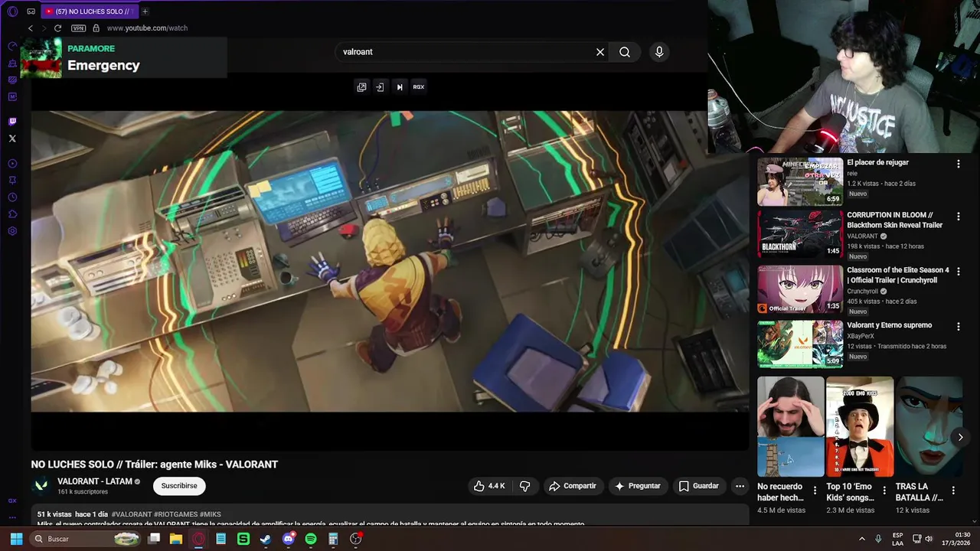The width and height of the screenshot is (980, 551).
Task: Click the #MIKS hashtag
Action: click(x=211, y=514)
